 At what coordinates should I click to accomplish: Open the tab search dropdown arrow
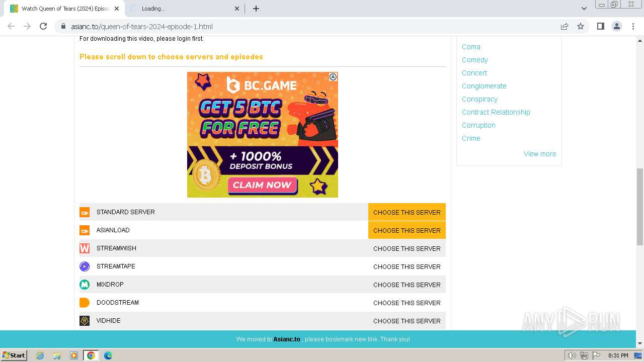click(x=584, y=9)
